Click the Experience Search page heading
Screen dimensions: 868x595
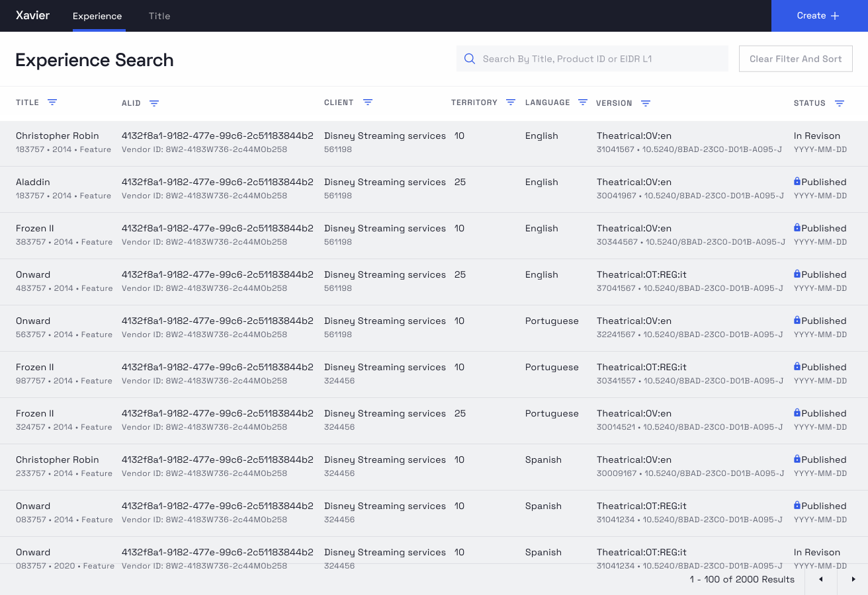95,59
